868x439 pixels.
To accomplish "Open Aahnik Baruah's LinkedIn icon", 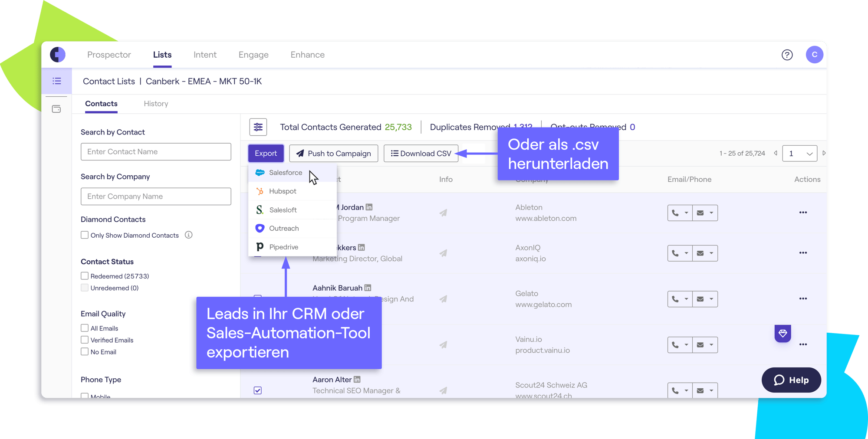I will click(368, 288).
